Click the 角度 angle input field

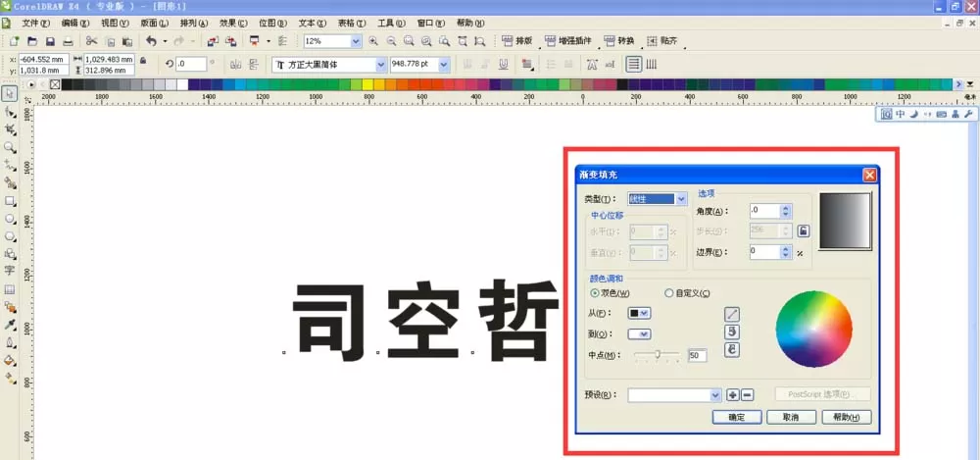(765, 212)
